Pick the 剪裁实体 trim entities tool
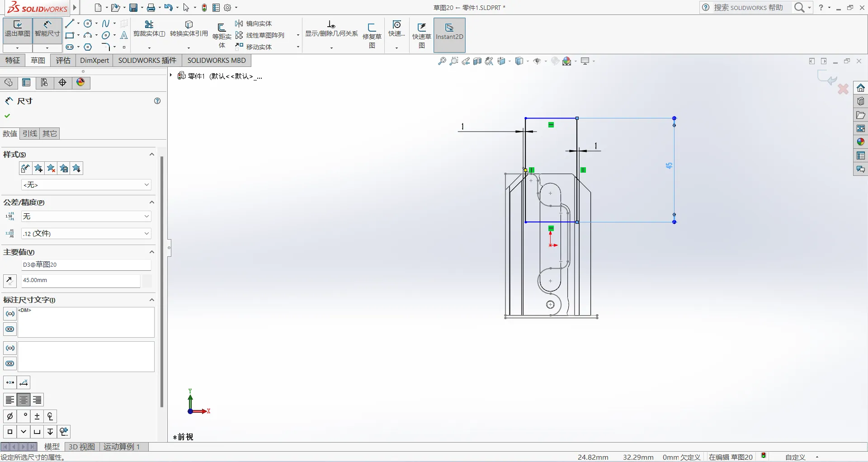The height and width of the screenshot is (462, 868). (x=149, y=28)
